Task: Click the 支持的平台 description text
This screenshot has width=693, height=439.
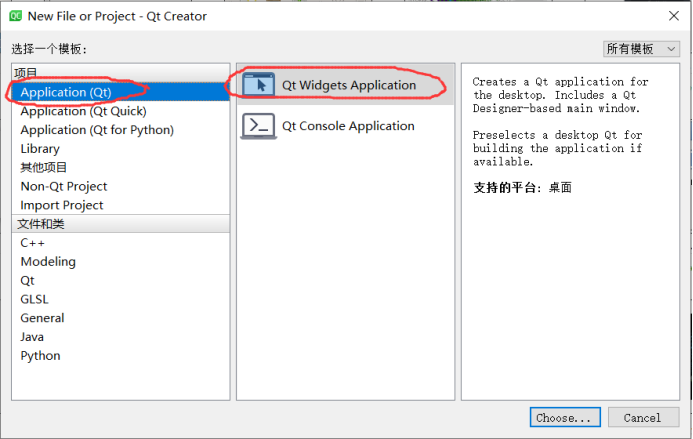Action: 522,188
